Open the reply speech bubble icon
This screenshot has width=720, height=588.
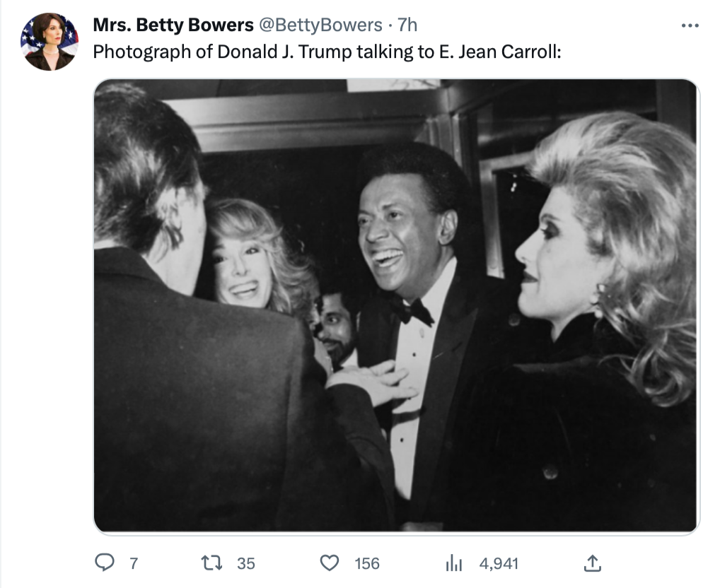[x=104, y=563]
